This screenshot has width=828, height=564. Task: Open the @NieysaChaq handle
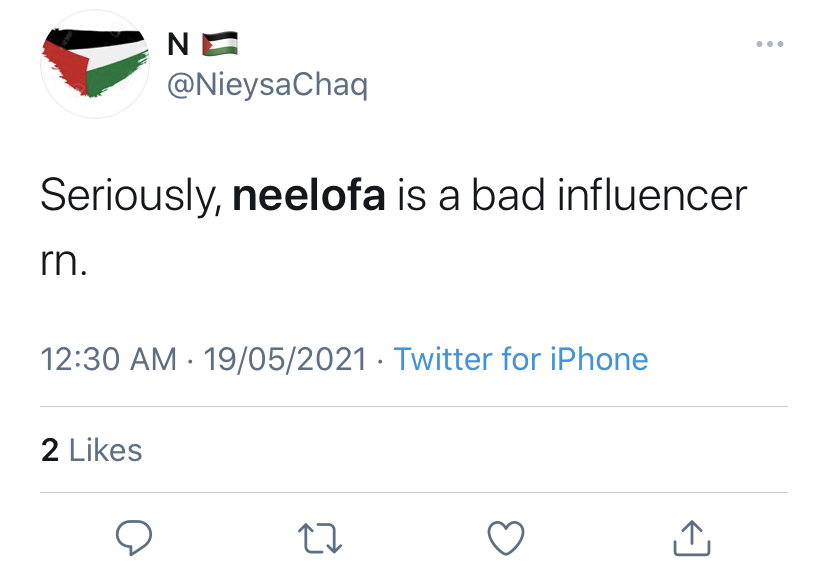(267, 84)
